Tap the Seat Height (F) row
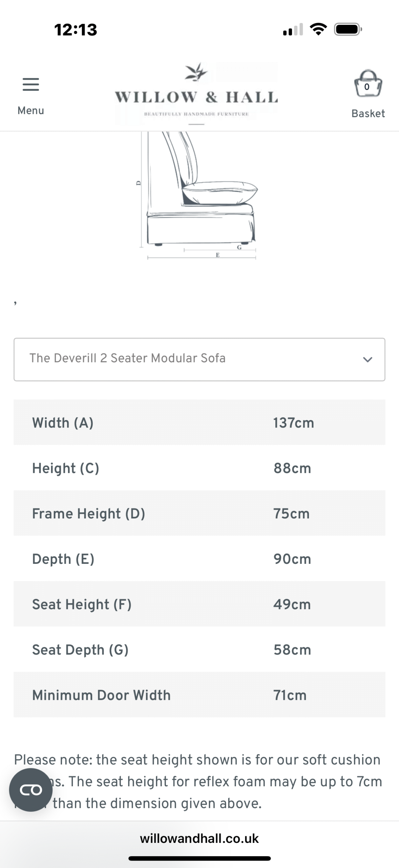 (x=199, y=604)
